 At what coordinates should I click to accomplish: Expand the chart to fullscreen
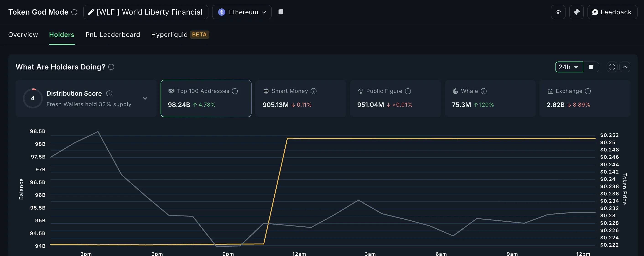(x=612, y=67)
